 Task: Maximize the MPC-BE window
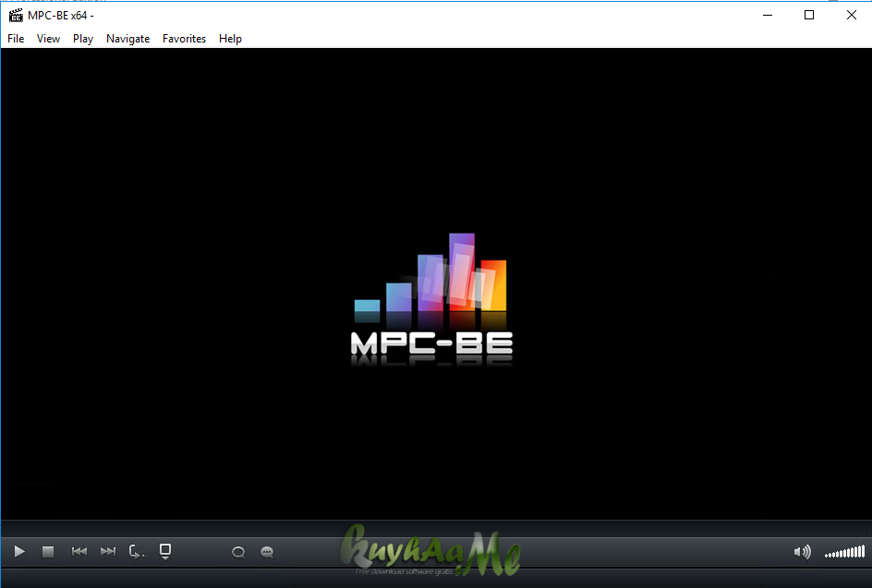click(809, 15)
